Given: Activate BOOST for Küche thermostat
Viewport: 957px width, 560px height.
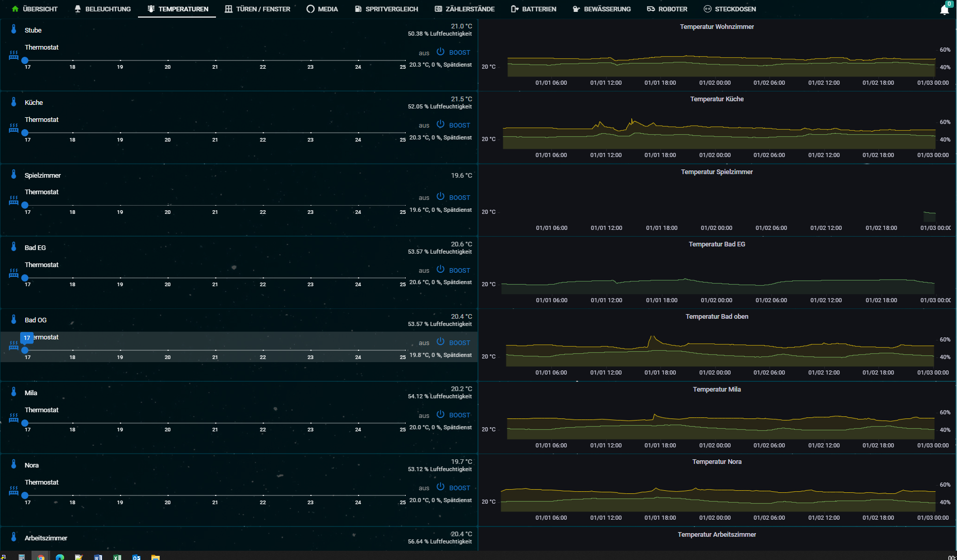Looking at the screenshot, I should (459, 126).
